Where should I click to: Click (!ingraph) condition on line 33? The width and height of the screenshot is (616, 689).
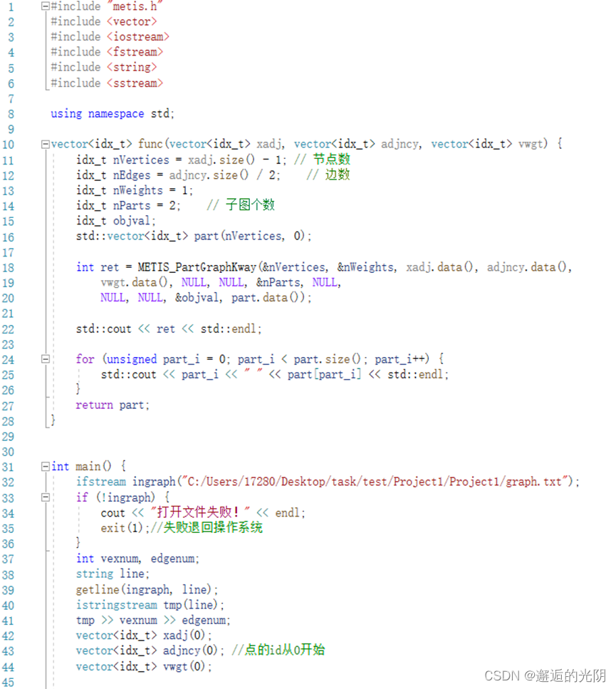[x=125, y=497]
